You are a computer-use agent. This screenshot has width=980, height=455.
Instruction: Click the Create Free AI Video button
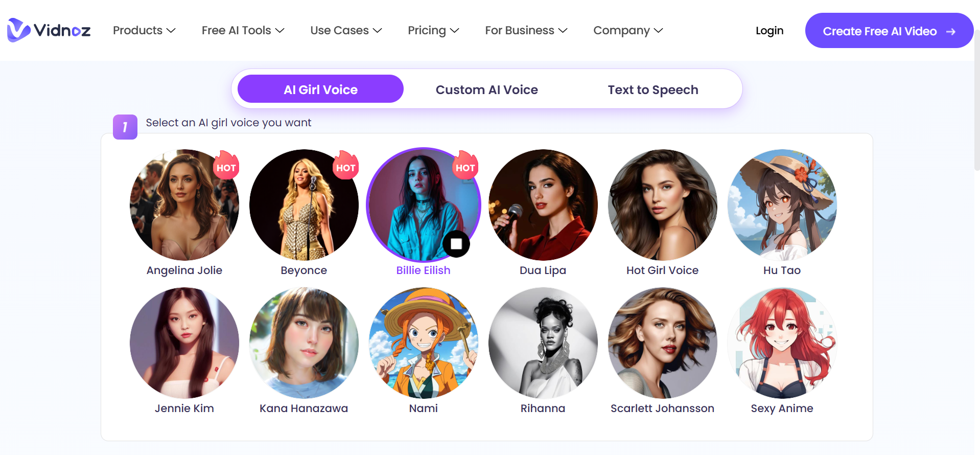(x=889, y=31)
